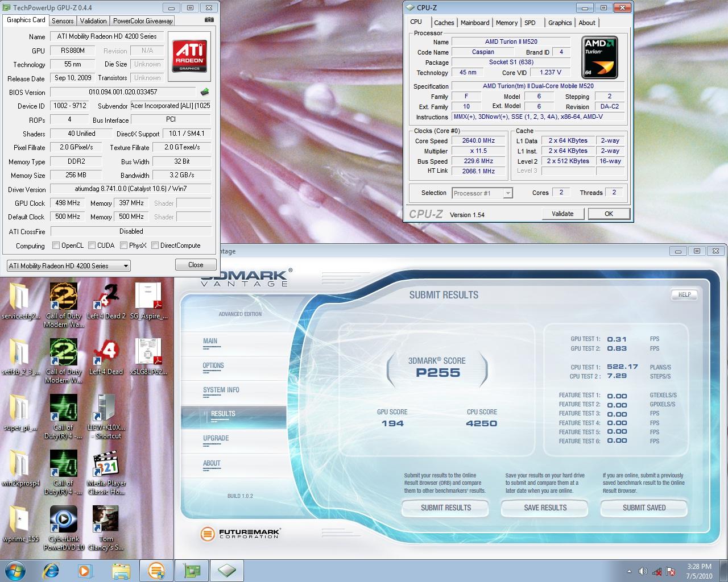Click the volume speaker tray icon

point(643,571)
